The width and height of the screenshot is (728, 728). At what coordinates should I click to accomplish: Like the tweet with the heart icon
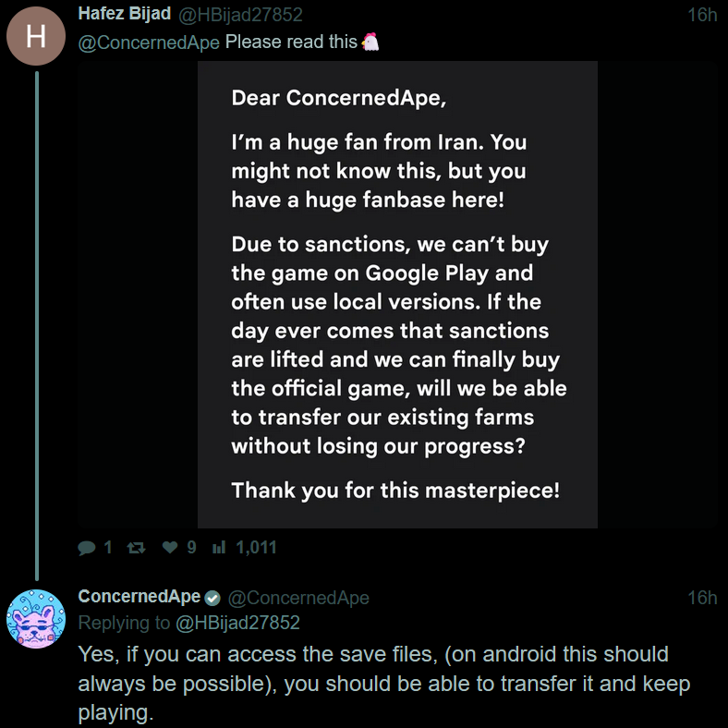tap(169, 548)
